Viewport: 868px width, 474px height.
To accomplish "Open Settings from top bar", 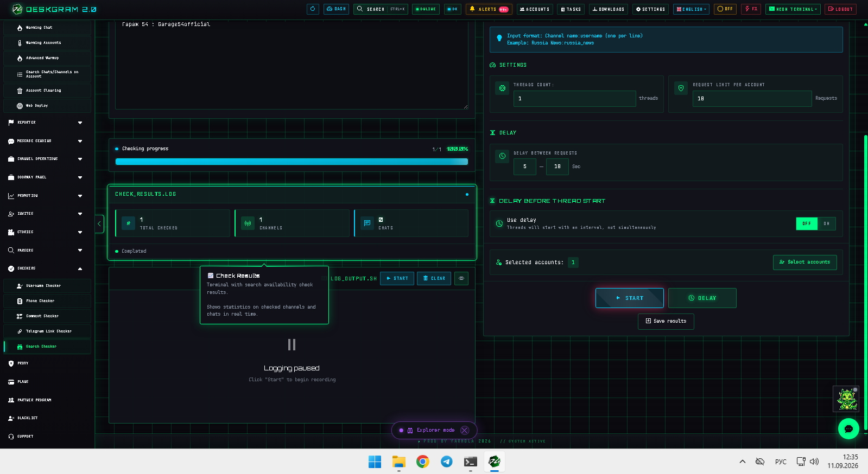I will [650, 9].
